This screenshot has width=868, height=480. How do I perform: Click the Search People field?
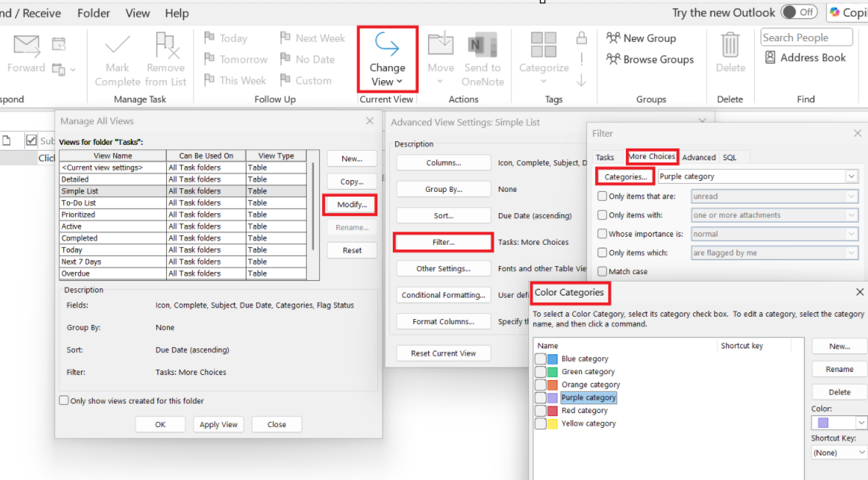pos(806,37)
